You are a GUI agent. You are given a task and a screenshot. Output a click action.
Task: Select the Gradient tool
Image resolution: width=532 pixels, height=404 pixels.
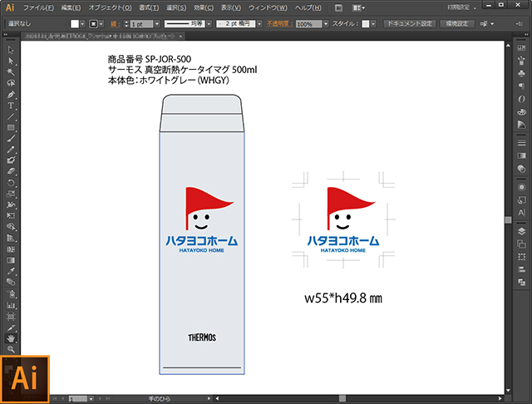(11, 260)
